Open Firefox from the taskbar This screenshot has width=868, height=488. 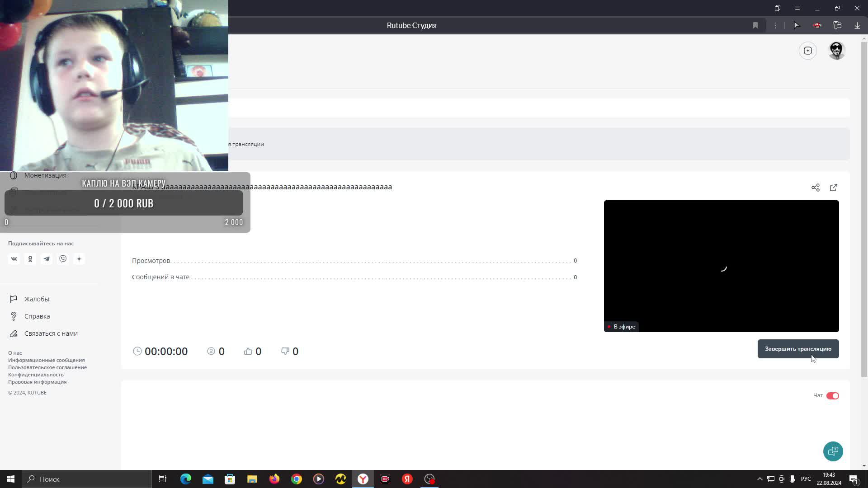coord(274,479)
